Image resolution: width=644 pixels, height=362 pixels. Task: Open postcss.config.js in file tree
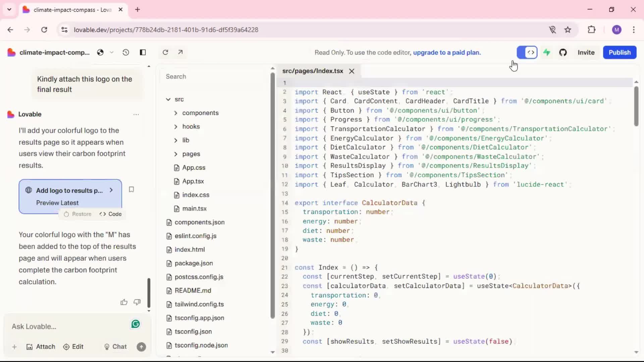[195, 277]
